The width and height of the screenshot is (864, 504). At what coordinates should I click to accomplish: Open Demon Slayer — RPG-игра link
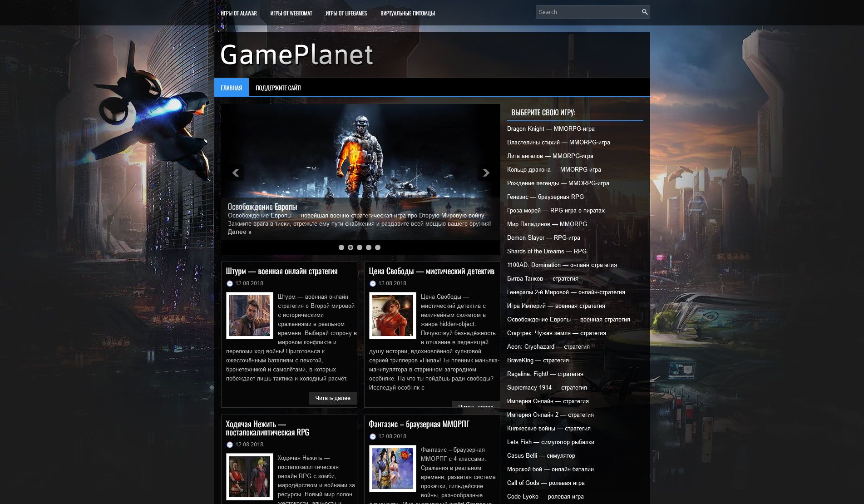point(543,237)
